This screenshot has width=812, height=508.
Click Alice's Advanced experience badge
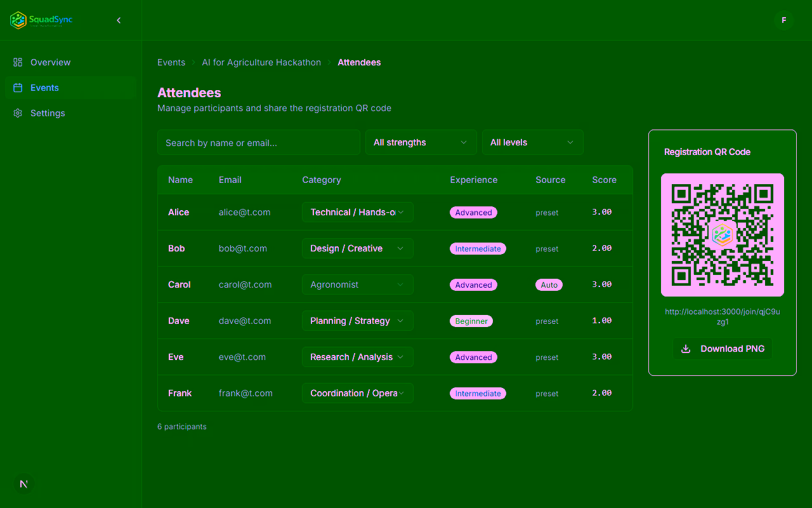coord(474,213)
